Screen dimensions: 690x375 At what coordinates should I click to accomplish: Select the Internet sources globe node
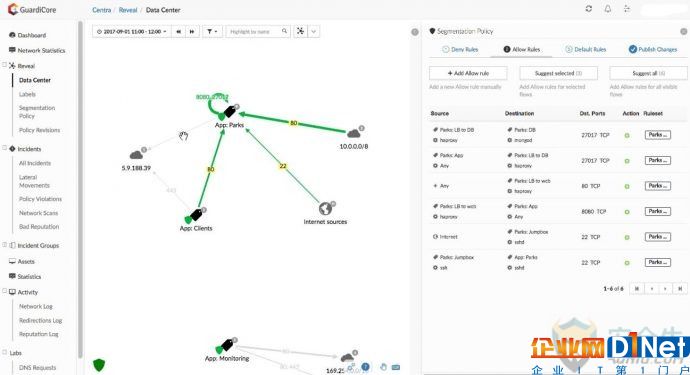326,208
